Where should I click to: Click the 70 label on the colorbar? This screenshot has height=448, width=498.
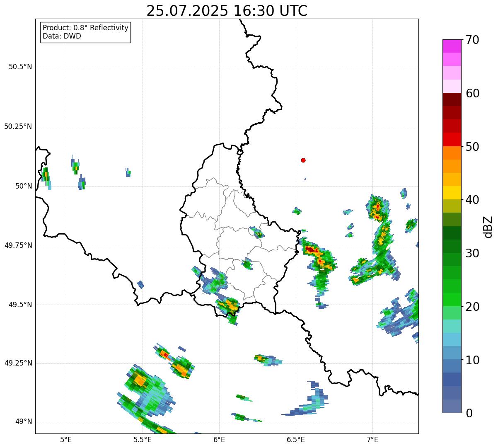(472, 40)
